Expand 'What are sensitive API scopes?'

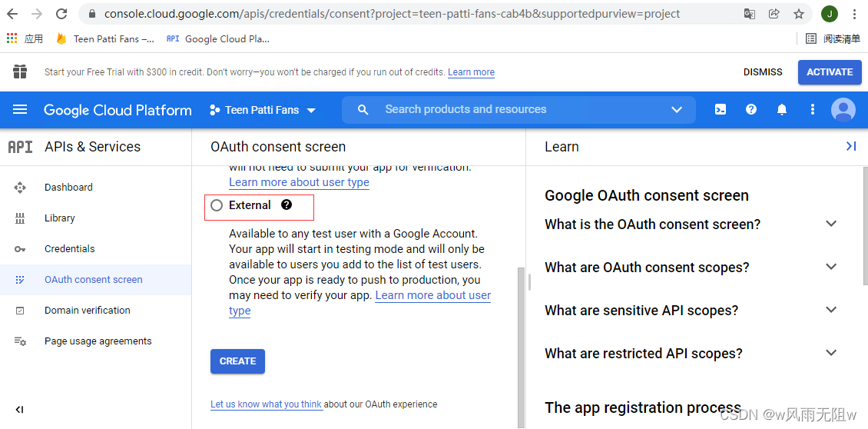[830, 310]
